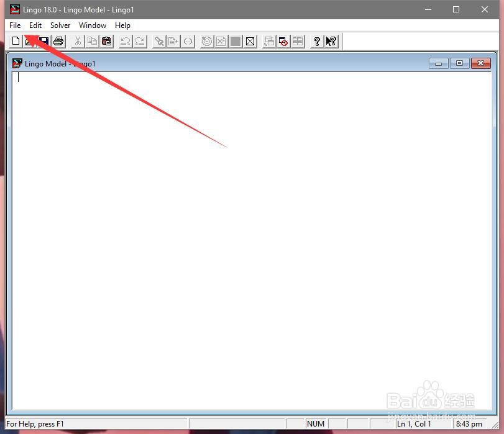Viewport: 504px width, 434px height.
Task: Click the Save floppy disk icon
Action: pyautogui.click(x=44, y=41)
